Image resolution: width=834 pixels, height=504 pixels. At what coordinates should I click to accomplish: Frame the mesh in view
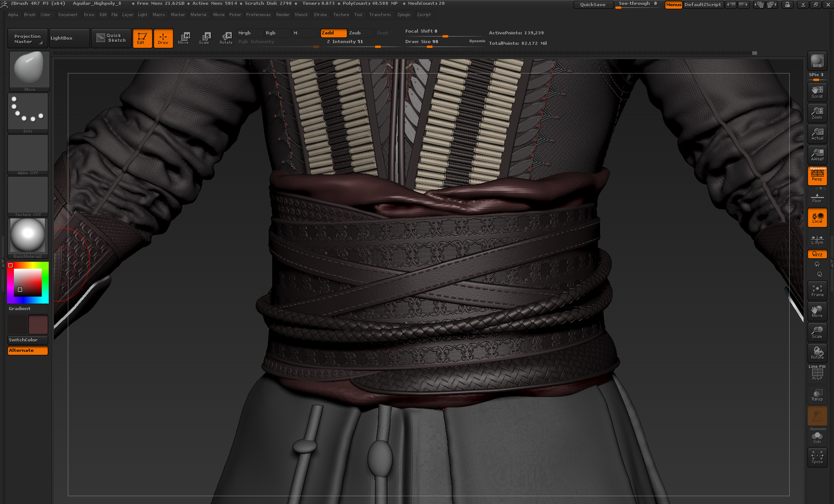817,290
